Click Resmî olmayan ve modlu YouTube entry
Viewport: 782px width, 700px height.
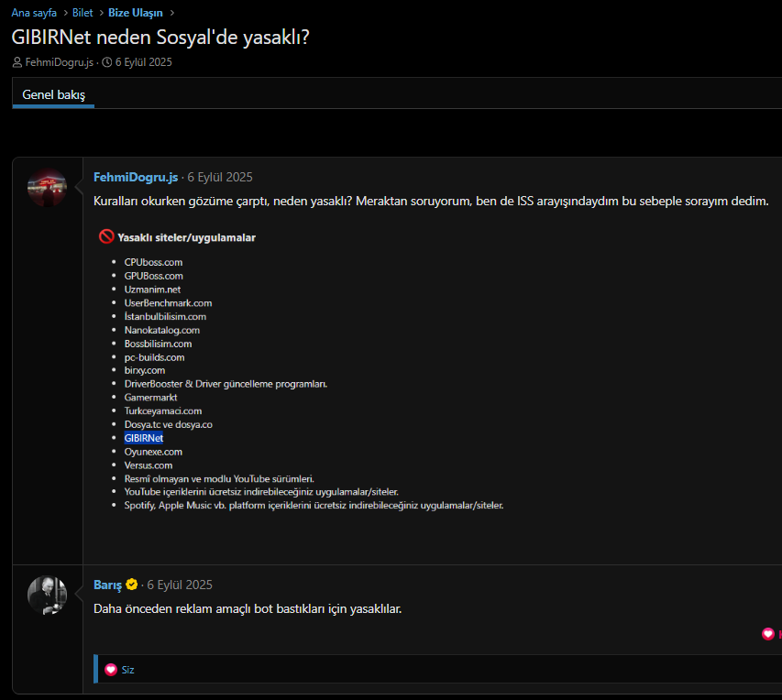(x=219, y=478)
